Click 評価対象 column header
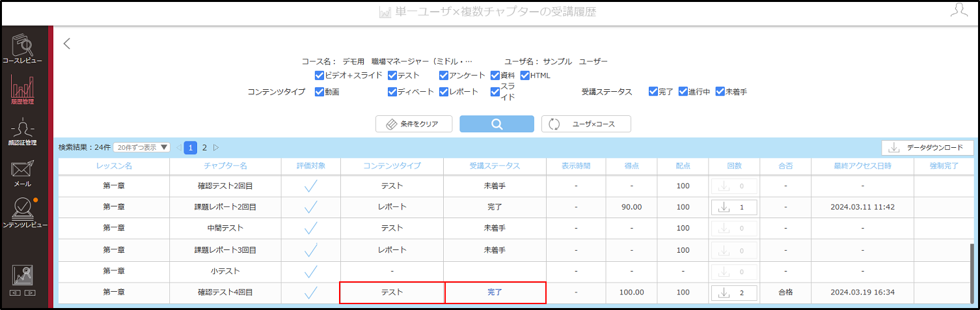 pos(310,166)
